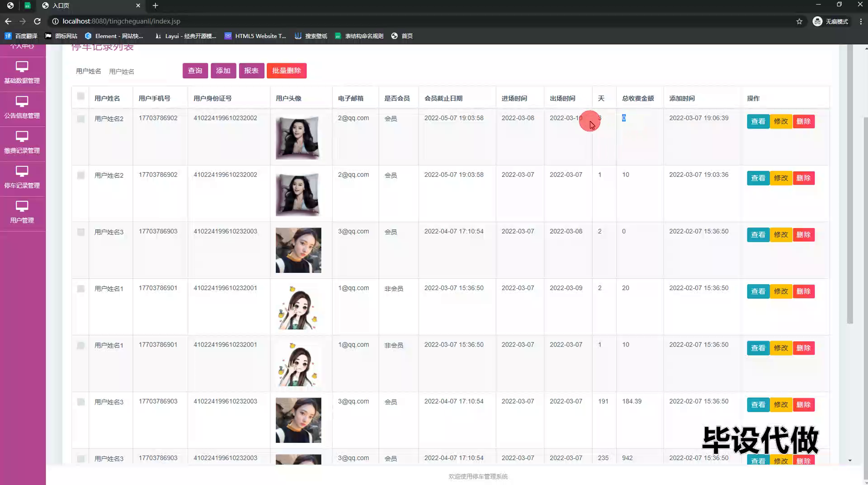Click the browser forward arrow

pyautogui.click(x=23, y=21)
